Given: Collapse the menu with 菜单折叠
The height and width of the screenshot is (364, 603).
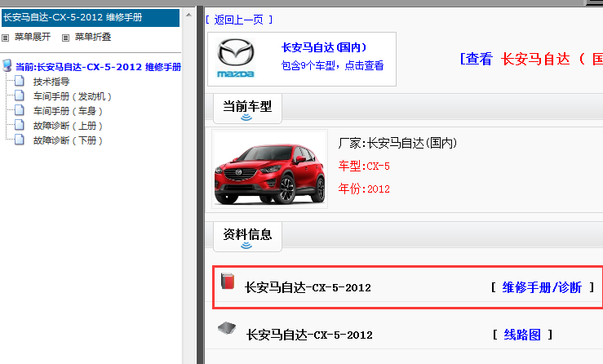Looking at the screenshot, I should (x=93, y=37).
